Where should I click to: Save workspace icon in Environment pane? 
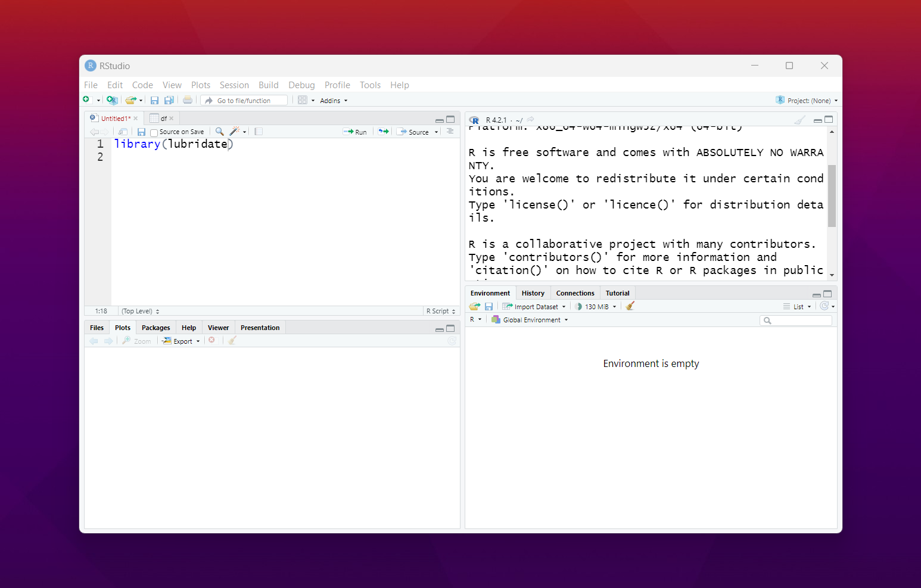click(488, 306)
